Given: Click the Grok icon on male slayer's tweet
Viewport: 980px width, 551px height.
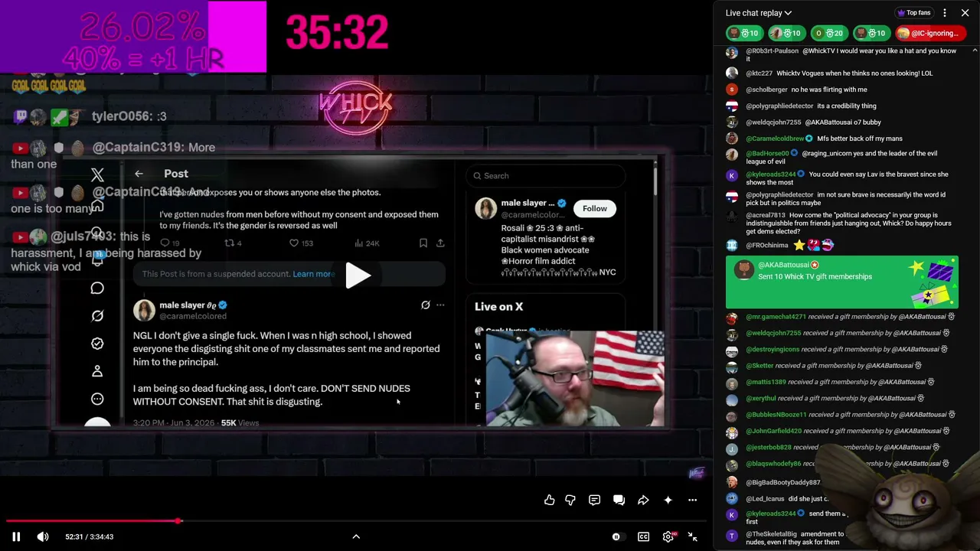Looking at the screenshot, I should point(426,305).
